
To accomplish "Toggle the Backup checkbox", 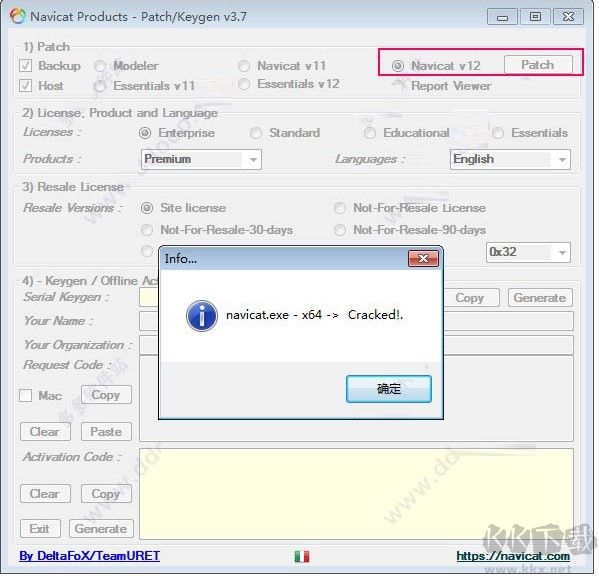I will tap(26, 65).
